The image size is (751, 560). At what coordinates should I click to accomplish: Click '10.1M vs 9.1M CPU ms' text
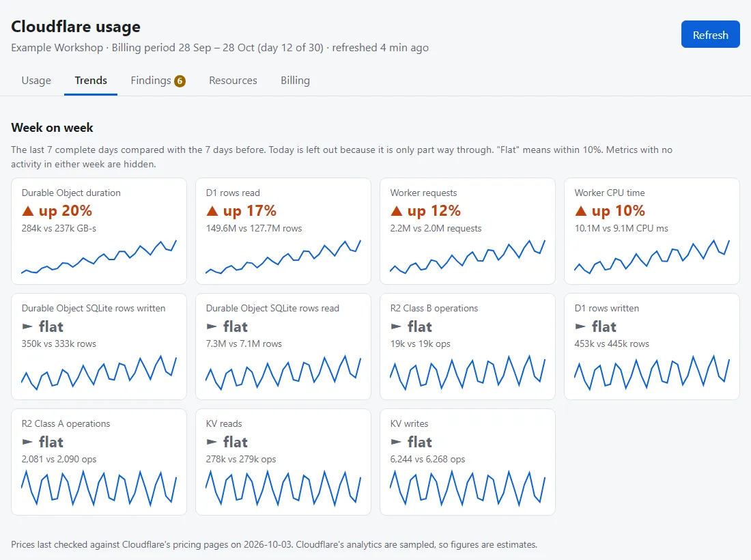621,229
